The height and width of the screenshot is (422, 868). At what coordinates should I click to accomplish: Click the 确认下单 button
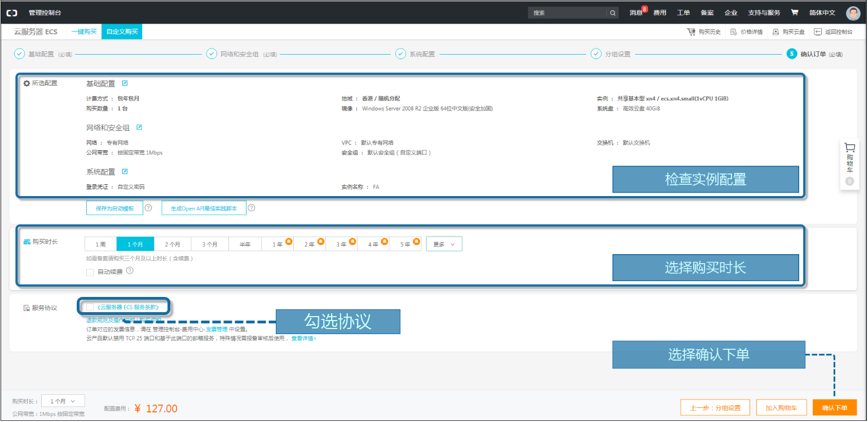point(834,407)
